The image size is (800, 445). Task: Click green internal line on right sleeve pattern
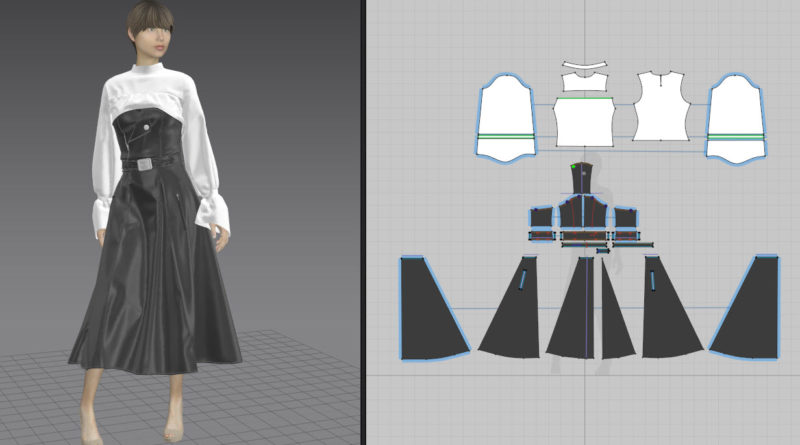coord(735,136)
